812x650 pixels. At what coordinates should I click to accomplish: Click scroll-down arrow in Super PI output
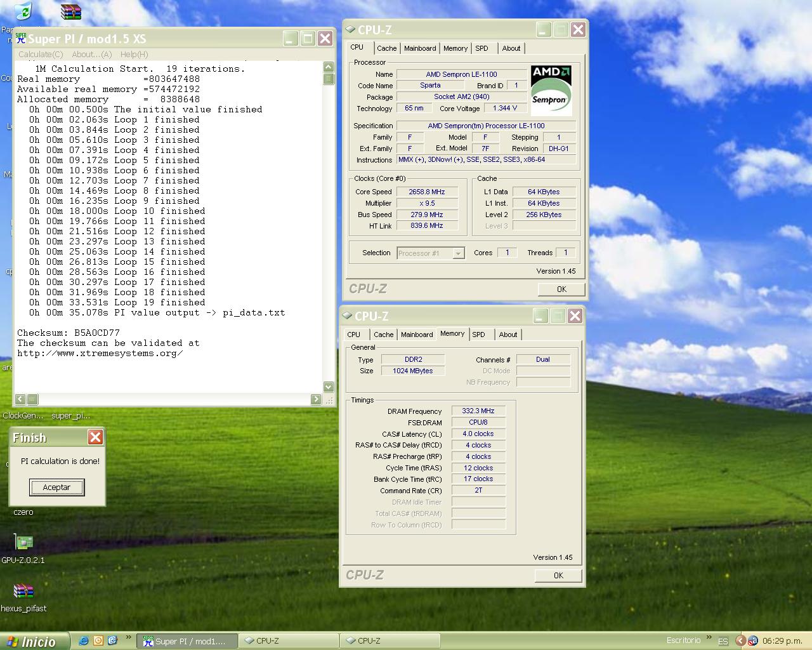pos(329,387)
